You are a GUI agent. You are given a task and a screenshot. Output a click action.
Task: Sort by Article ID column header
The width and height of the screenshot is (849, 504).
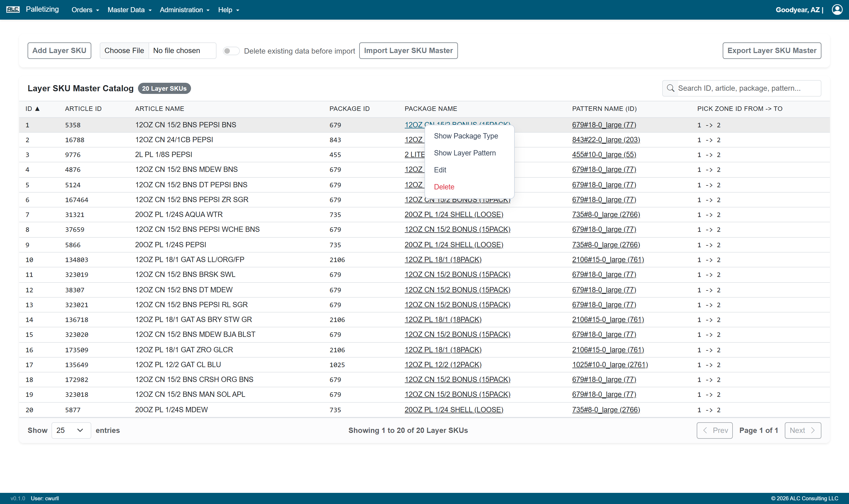83,109
